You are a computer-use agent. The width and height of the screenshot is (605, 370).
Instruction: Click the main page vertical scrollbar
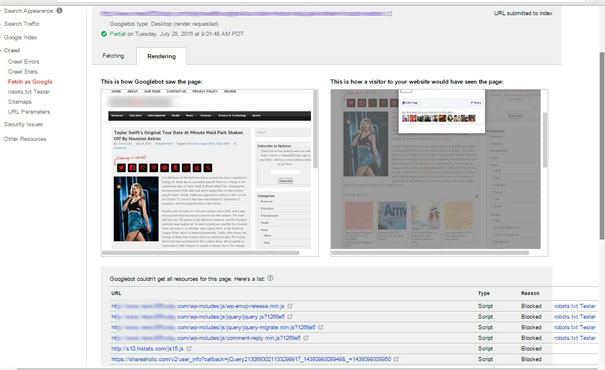coord(602,145)
